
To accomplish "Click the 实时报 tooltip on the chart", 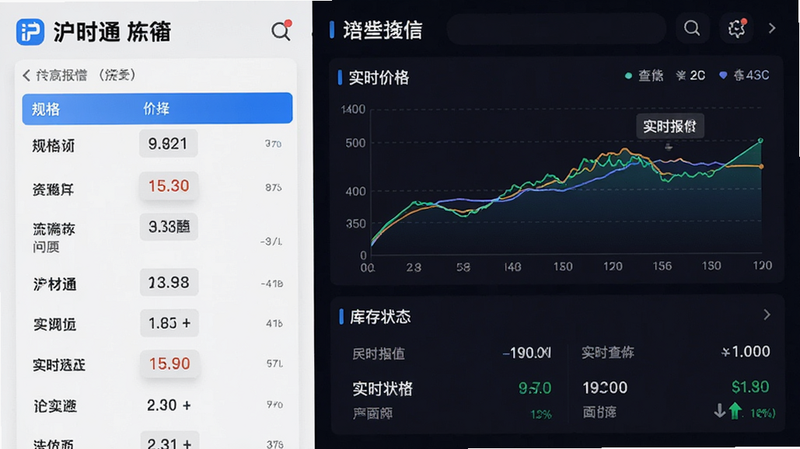I will click(670, 126).
